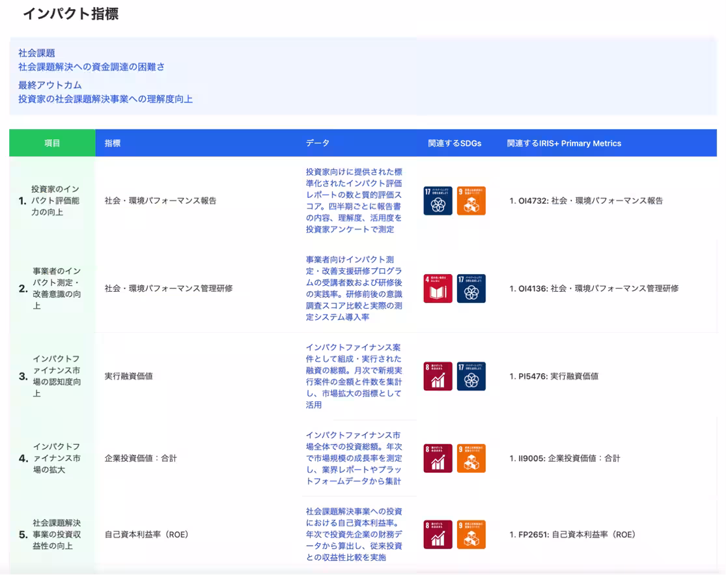Select the SDG 17 icon in the 社会・環境パフォーマンス管理研修 row
The image size is (728, 577).
pos(471,288)
